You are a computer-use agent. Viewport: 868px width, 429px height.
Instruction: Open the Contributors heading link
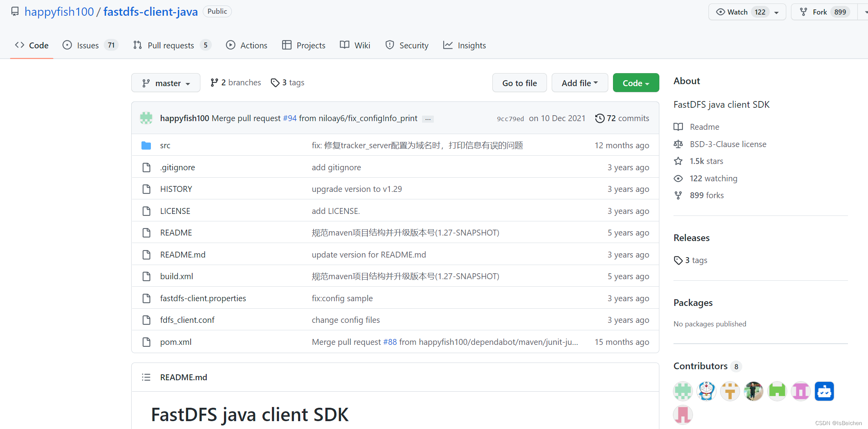701,366
